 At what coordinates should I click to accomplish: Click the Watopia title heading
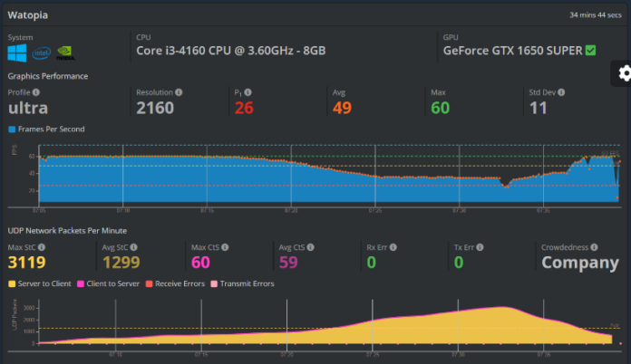point(28,16)
